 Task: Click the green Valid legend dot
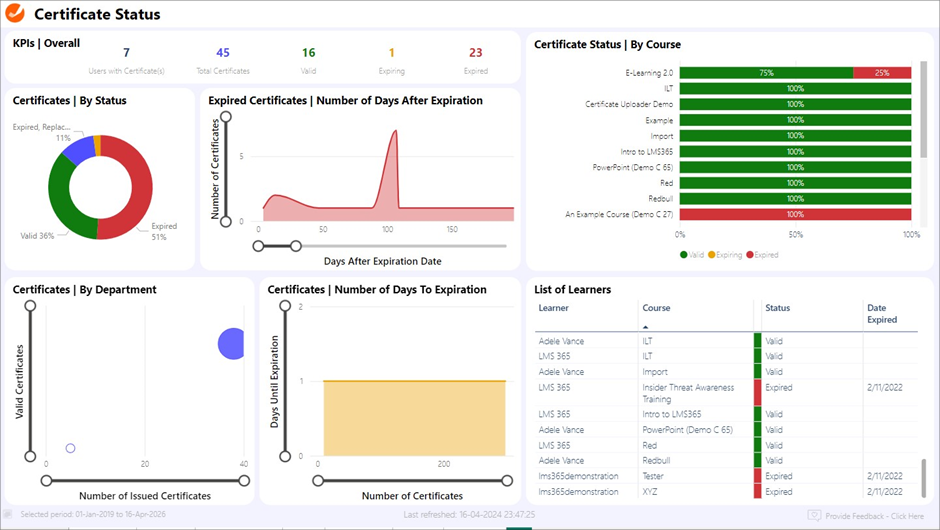(684, 255)
